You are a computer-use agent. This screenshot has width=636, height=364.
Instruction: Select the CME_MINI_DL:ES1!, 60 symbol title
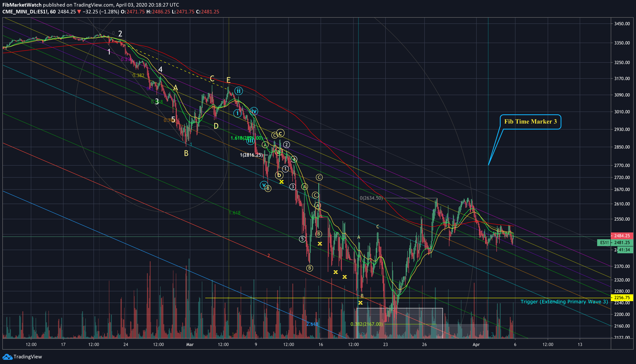tap(29, 12)
